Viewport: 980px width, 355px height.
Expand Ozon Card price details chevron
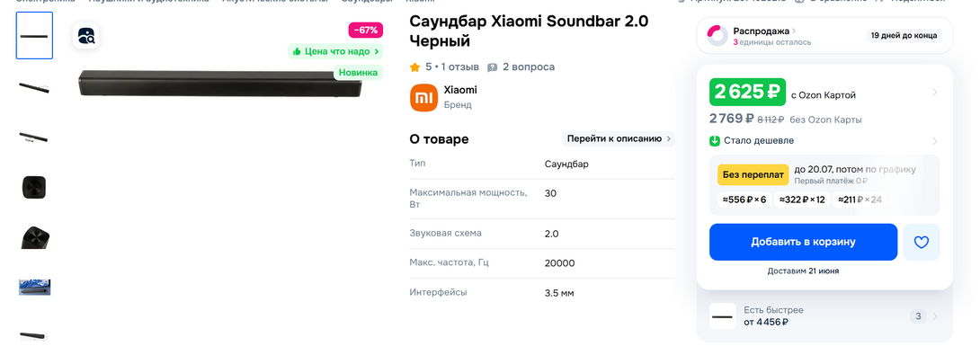935,93
